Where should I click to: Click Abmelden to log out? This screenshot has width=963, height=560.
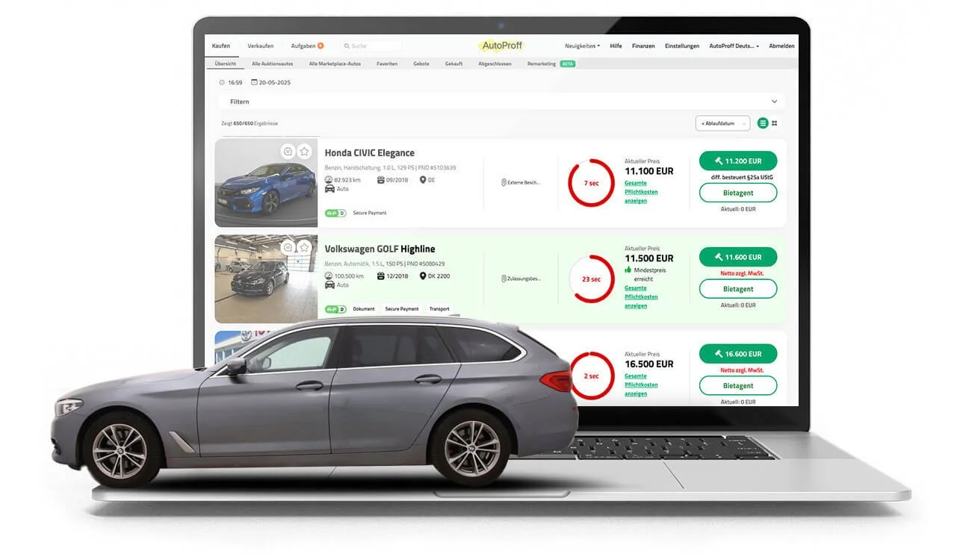(x=781, y=46)
